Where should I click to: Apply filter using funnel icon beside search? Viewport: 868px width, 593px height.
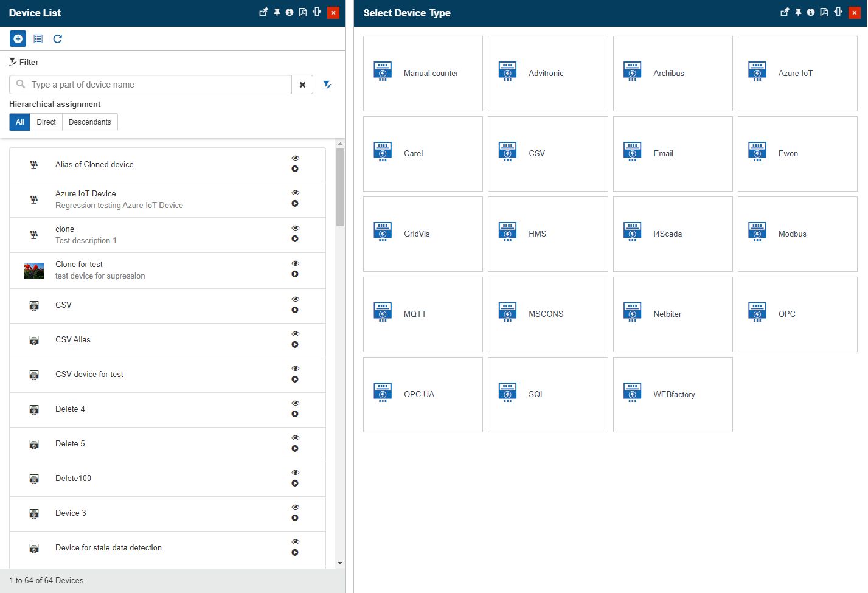point(327,85)
